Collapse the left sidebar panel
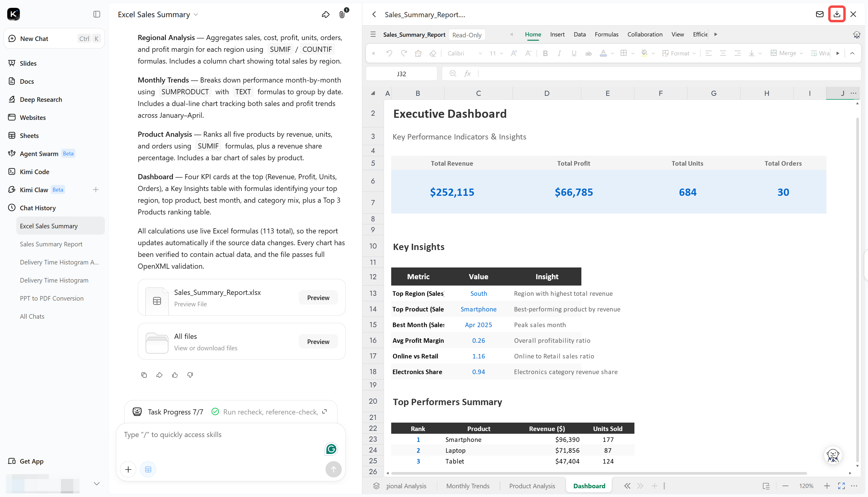The height and width of the screenshot is (497, 868). click(97, 14)
